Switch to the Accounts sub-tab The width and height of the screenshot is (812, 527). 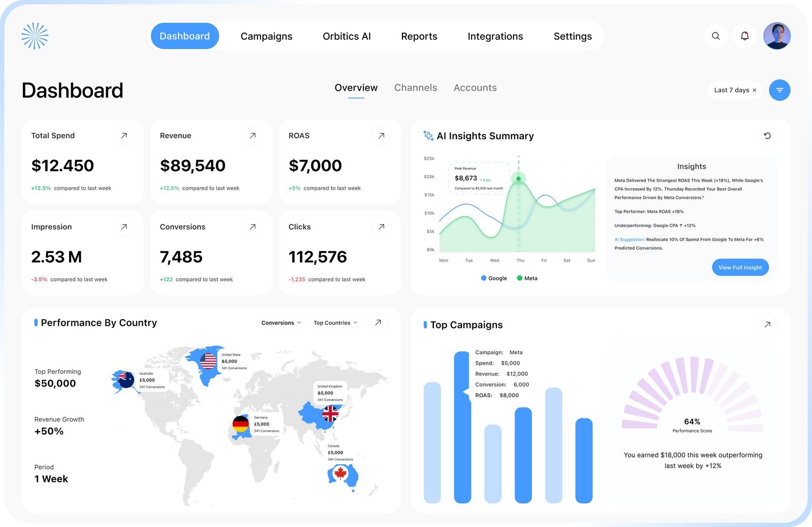(x=475, y=88)
